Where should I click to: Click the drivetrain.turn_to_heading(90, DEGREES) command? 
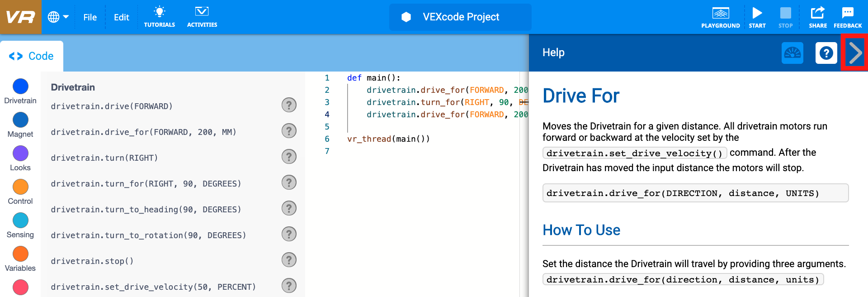pos(146,210)
